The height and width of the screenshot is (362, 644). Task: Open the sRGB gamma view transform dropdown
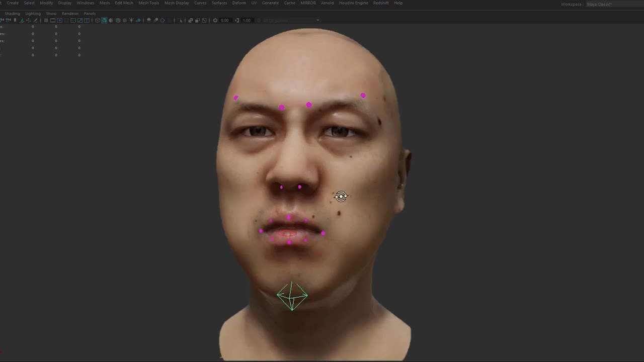(x=292, y=20)
